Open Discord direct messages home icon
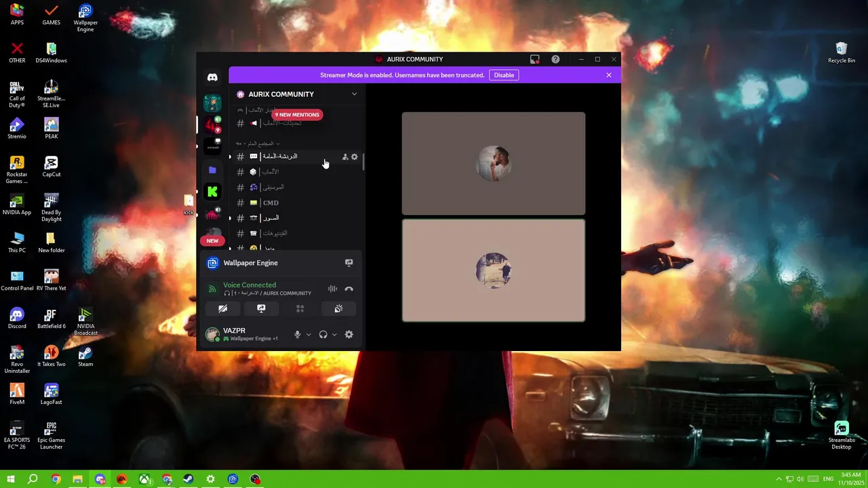868x488 pixels. point(212,77)
